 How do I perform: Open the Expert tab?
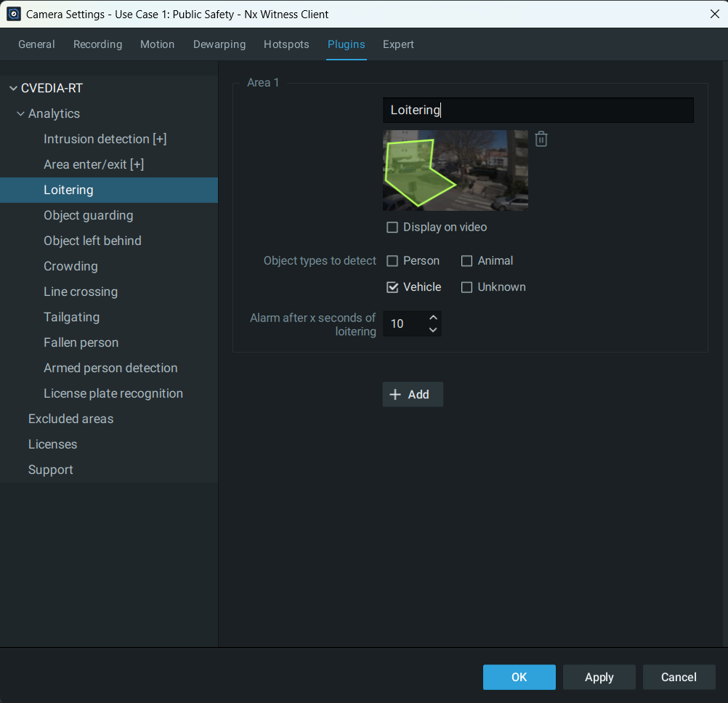(x=398, y=44)
